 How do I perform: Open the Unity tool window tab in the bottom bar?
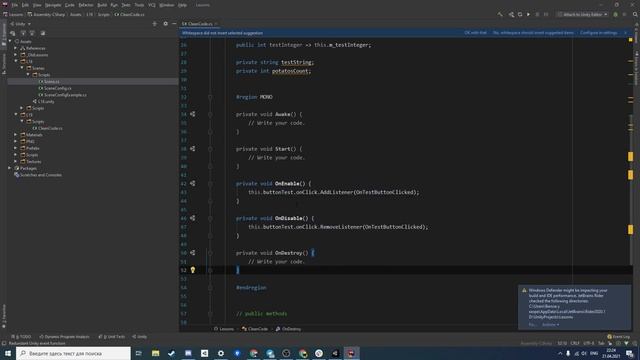[139, 337]
